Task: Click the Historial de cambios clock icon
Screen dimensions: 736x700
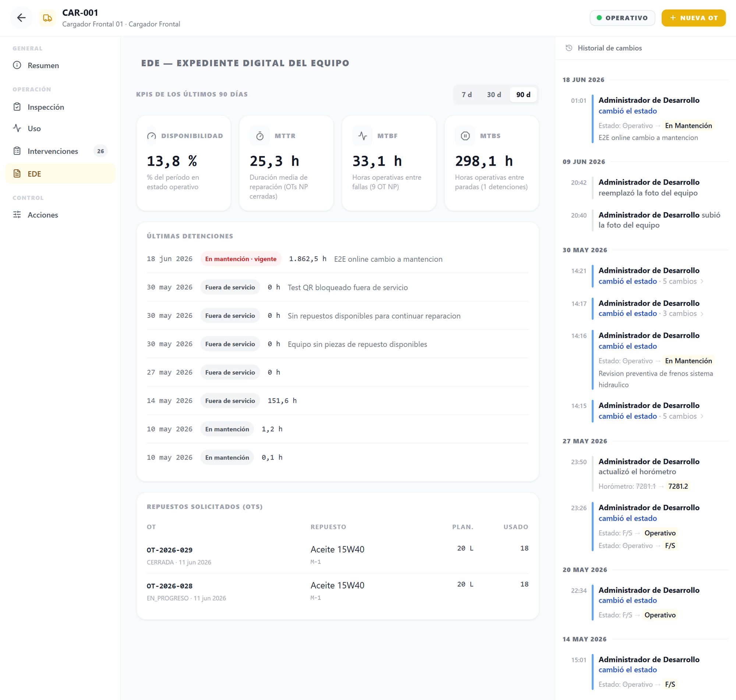Action: click(569, 48)
